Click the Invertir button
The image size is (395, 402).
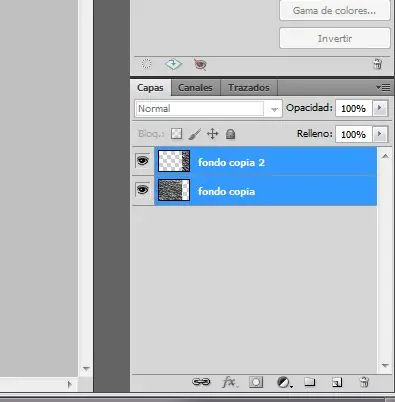[x=335, y=38]
